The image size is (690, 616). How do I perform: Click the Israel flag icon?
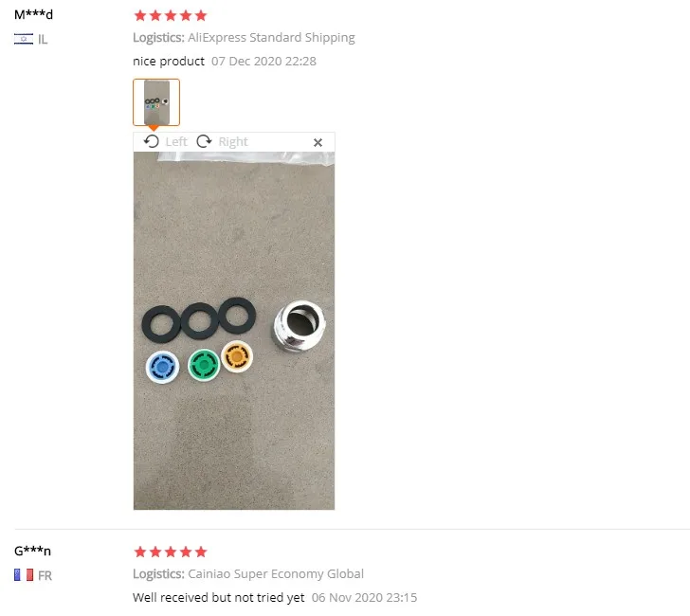[x=24, y=39]
